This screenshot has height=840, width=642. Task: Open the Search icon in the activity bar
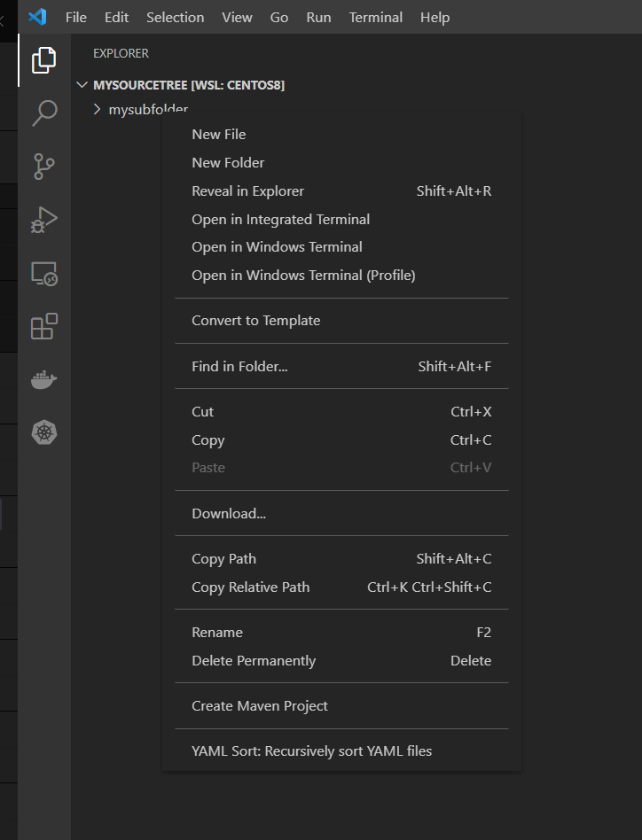click(43, 113)
